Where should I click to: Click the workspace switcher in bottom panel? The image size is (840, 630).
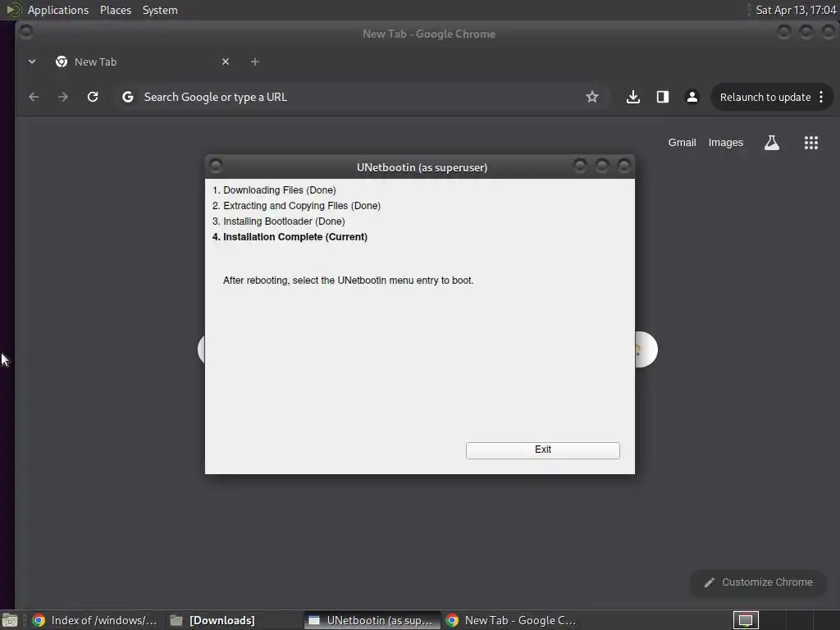click(x=746, y=620)
